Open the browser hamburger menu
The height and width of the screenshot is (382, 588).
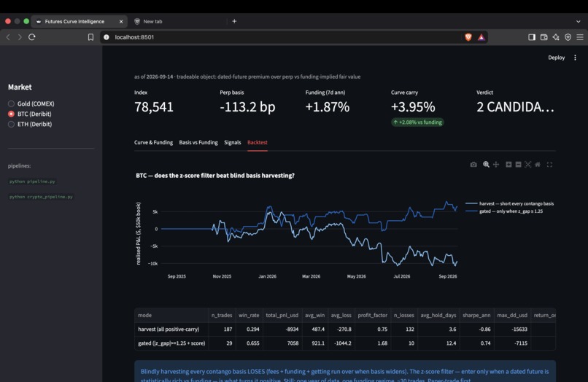[x=580, y=37]
